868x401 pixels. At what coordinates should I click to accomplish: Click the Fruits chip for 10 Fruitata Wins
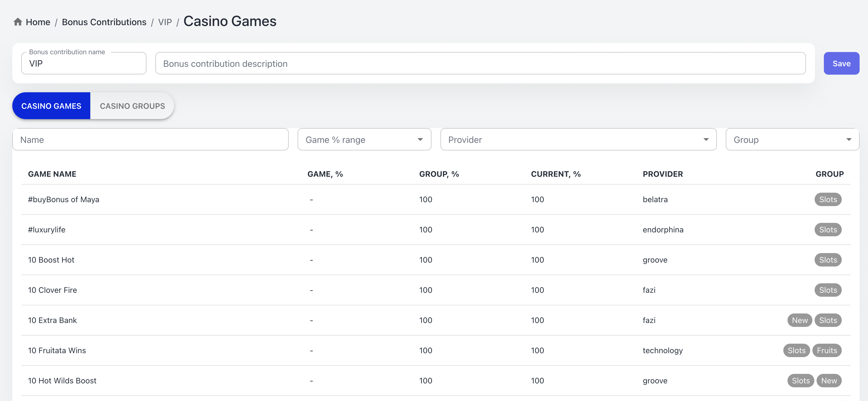coord(827,350)
